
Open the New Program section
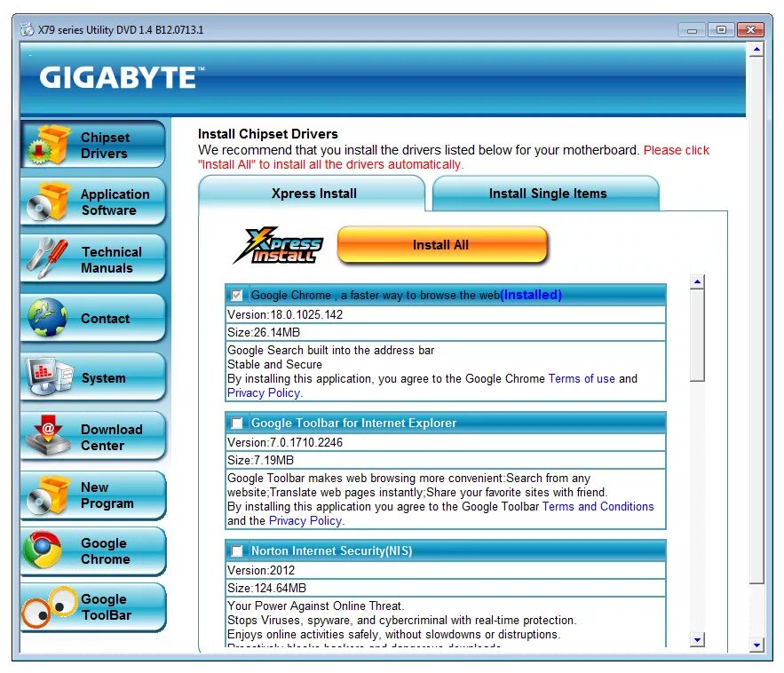tap(93, 495)
